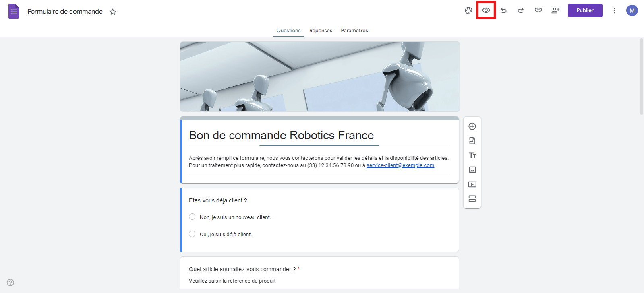Open the three-dot more options menu

[614, 11]
